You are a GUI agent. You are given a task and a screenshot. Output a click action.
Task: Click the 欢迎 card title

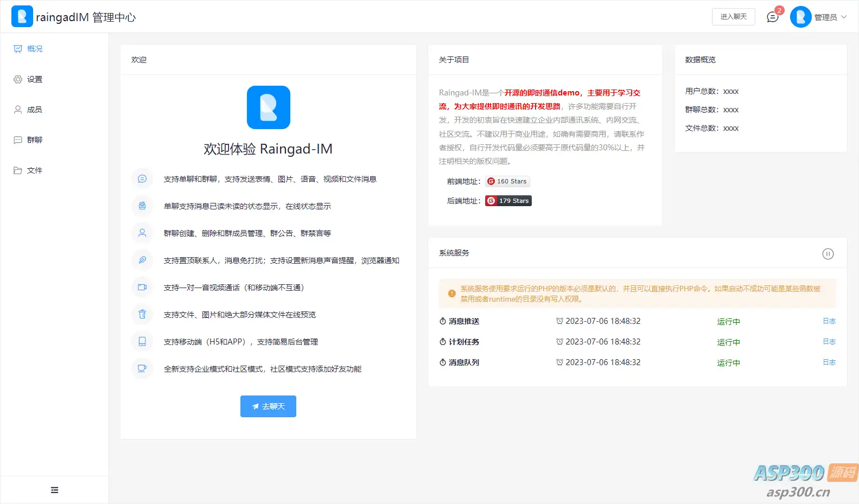click(x=139, y=60)
